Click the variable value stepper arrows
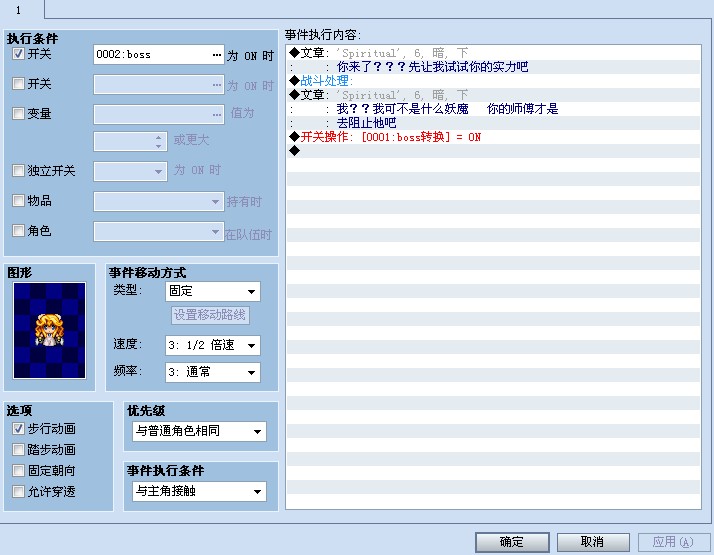The width and height of the screenshot is (714, 555). (x=158, y=142)
